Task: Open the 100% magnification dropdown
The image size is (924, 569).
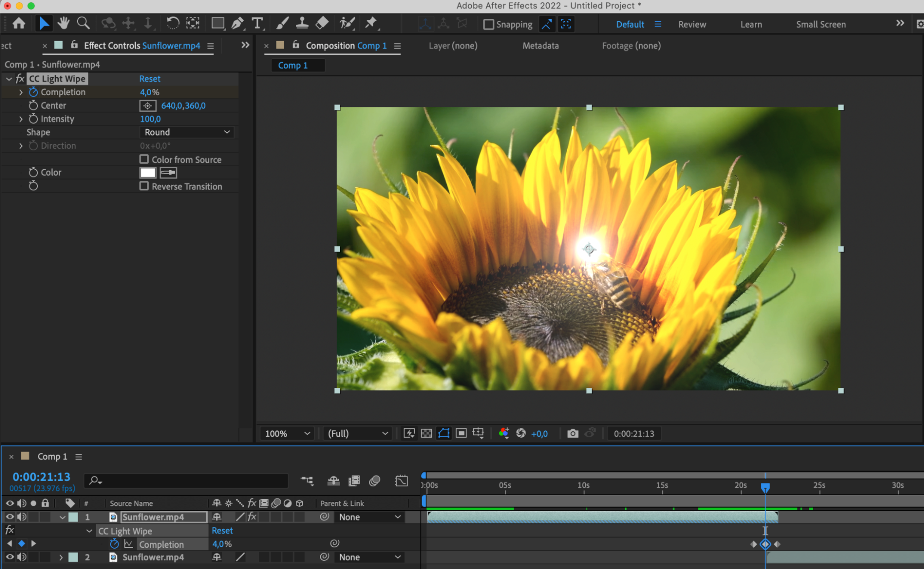Action: click(287, 434)
